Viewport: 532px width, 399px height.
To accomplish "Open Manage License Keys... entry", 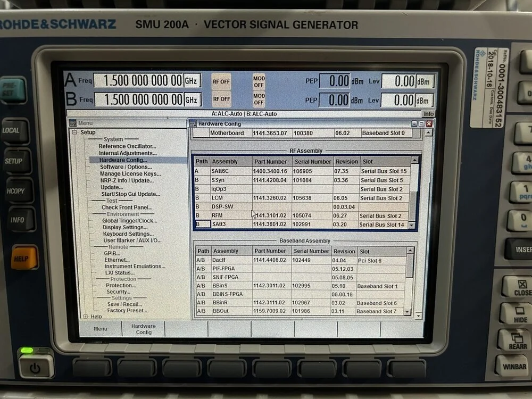I will 130,174.
